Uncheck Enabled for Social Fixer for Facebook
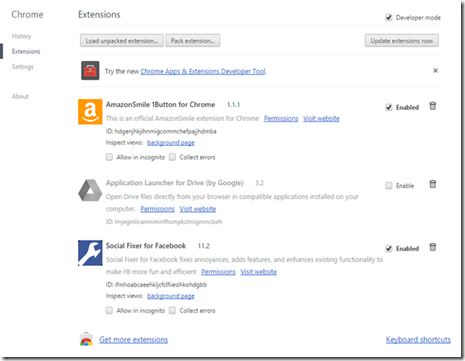The height and width of the screenshot is (361, 465). pyautogui.click(x=389, y=248)
